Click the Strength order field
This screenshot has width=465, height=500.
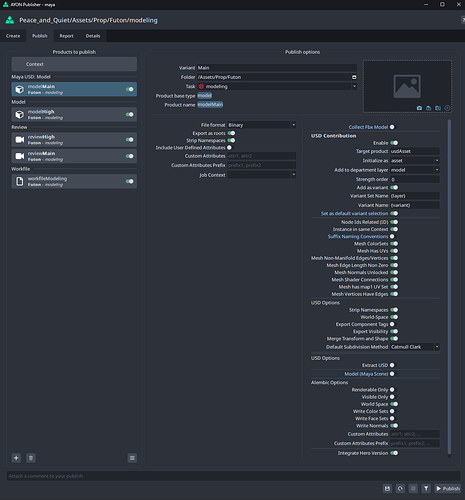415,179
